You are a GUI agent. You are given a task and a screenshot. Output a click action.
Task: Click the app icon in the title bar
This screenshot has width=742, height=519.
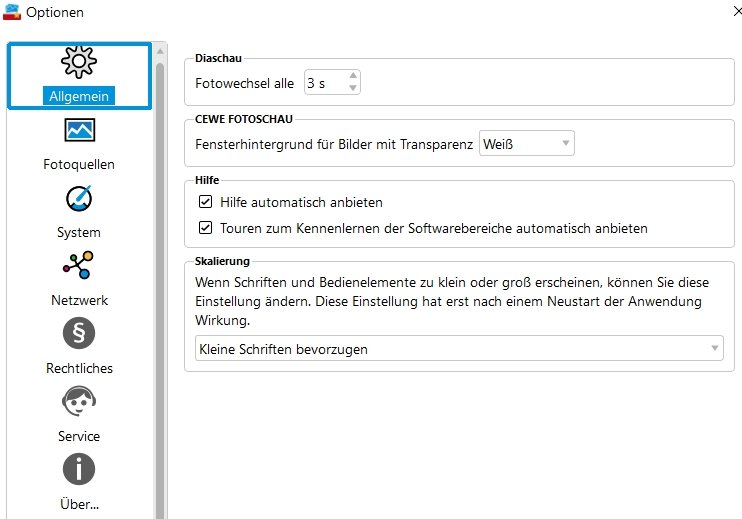click(13, 12)
